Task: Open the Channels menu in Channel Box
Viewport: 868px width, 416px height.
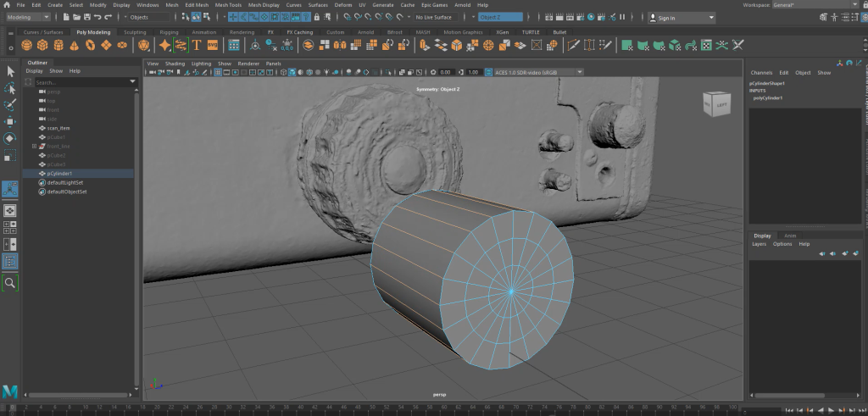Action: tap(761, 73)
